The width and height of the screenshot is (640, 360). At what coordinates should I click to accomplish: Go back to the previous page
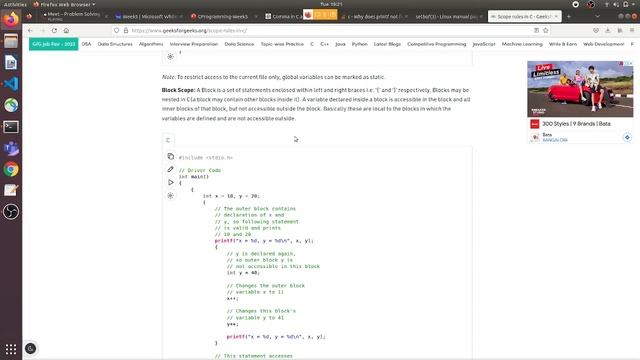tap(30, 31)
